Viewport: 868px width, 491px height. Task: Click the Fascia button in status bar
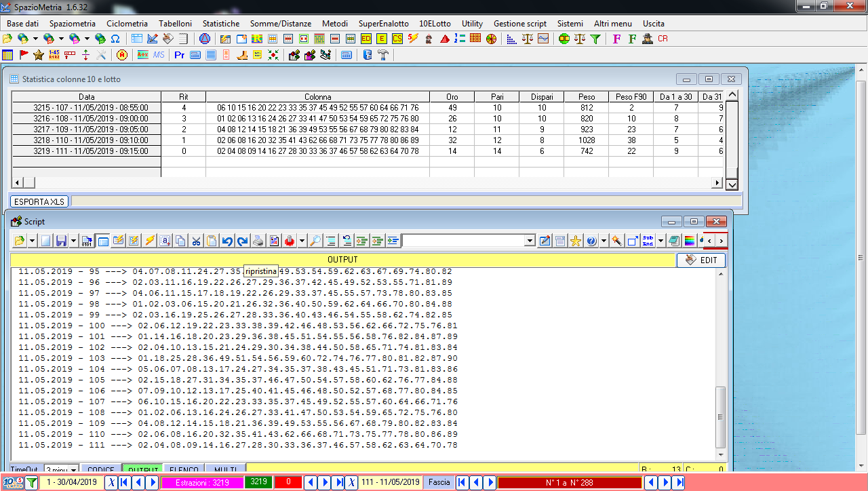pos(439,482)
